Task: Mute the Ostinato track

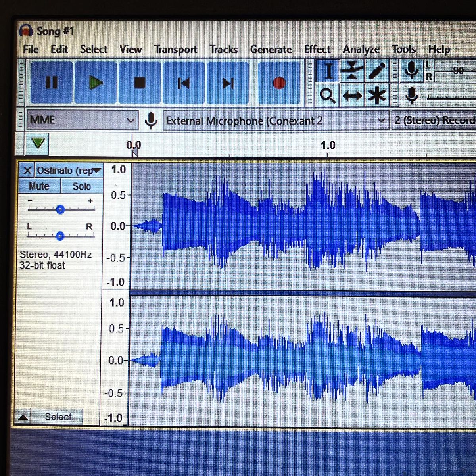Action: 39,186
